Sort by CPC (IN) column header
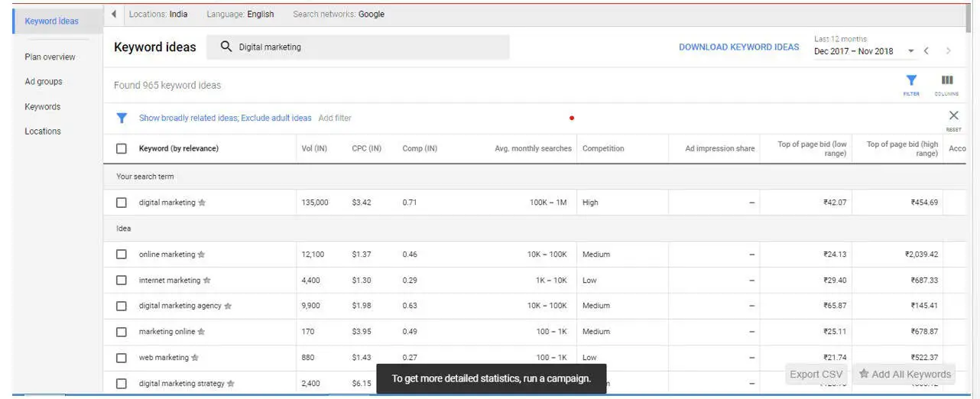 [x=366, y=148]
